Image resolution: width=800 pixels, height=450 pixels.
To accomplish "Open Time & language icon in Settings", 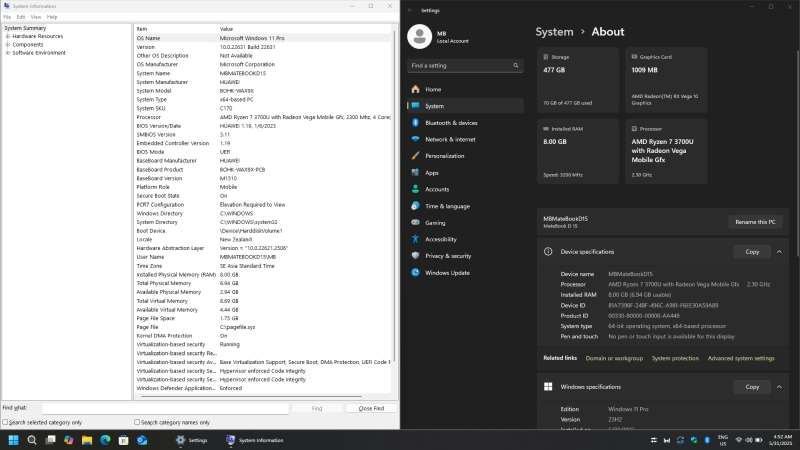I will coord(415,206).
